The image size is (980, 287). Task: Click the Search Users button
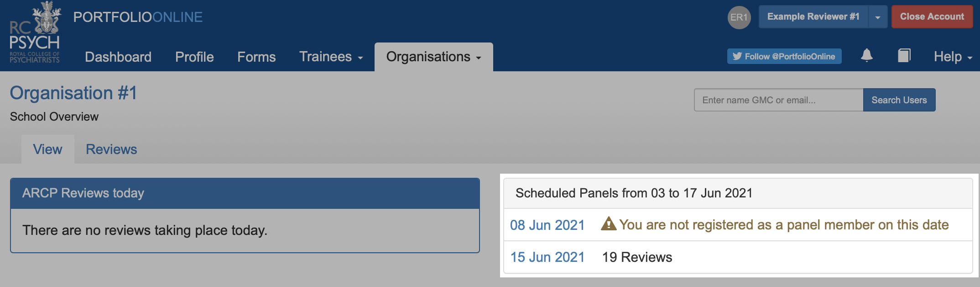pos(899,100)
